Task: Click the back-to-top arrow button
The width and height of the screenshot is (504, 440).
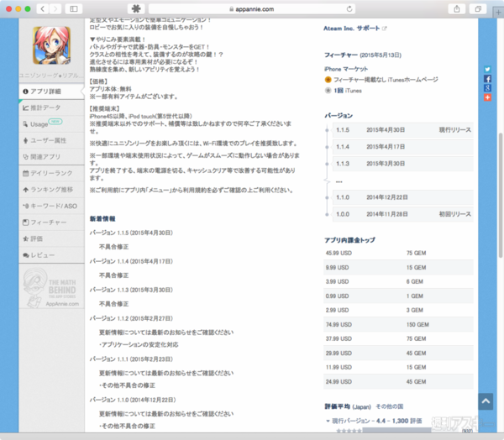Action: click(486, 401)
